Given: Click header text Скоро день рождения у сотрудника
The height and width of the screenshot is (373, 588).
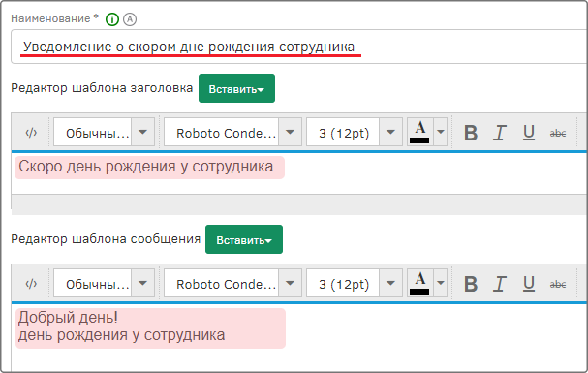Looking at the screenshot, I should 146,167.
